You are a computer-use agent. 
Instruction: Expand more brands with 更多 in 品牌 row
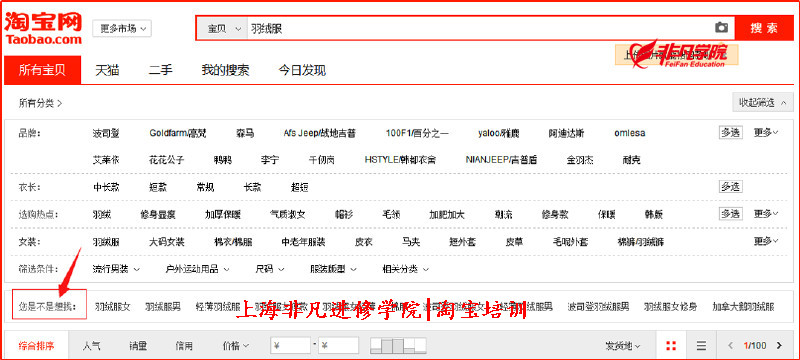tap(766, 133)
